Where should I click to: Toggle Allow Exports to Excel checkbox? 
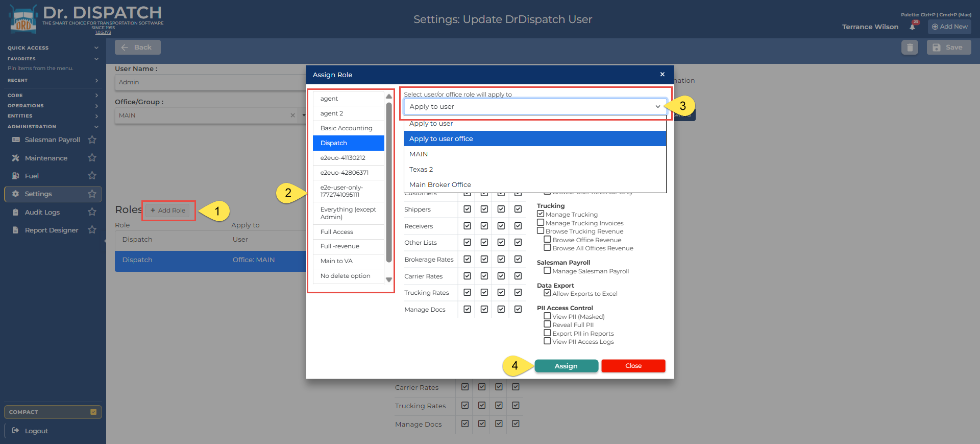(547, 293)
